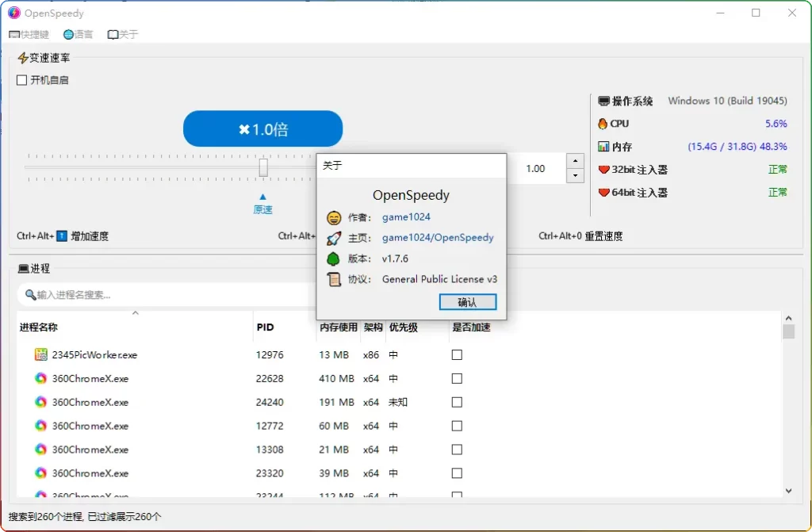Enable acceleration for 360ChromeX.exe PID 22628
The image size is (812, 532).
coord(457,379)
